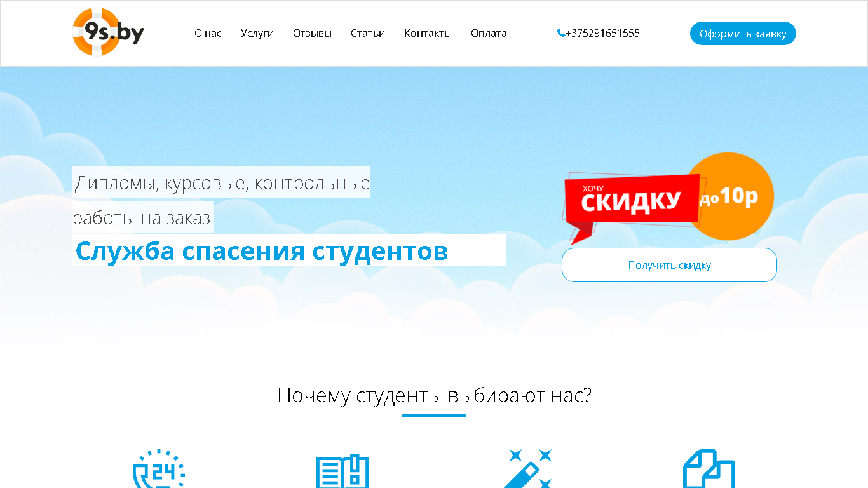Click the Получить скидку button

(669, 265)
